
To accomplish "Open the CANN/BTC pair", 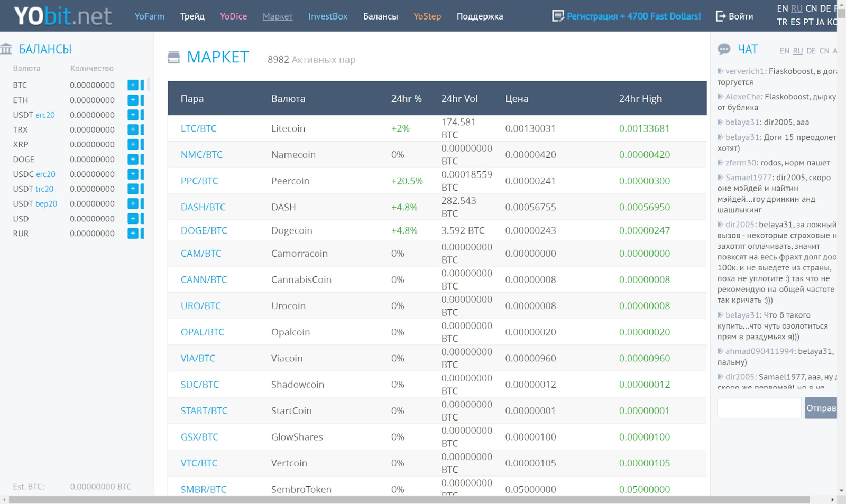I will coord(204,279).
